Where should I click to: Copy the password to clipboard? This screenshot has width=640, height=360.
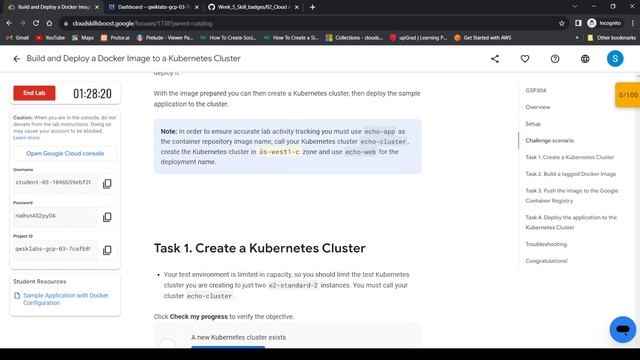[107, 217]
